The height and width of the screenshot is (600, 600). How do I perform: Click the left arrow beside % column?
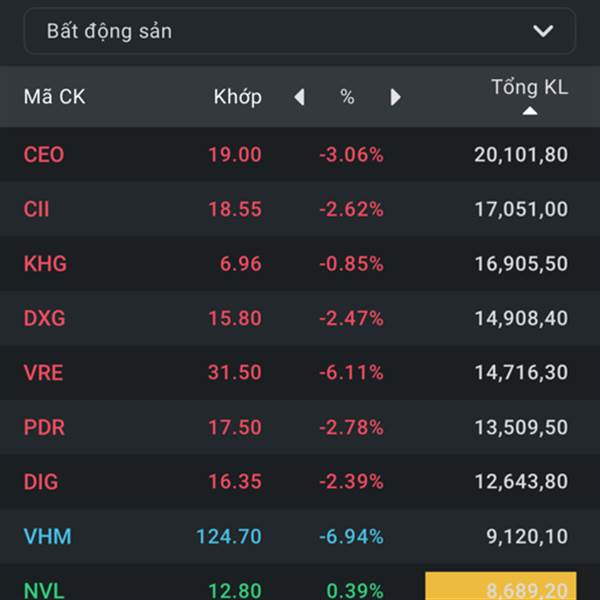(299, 97)
